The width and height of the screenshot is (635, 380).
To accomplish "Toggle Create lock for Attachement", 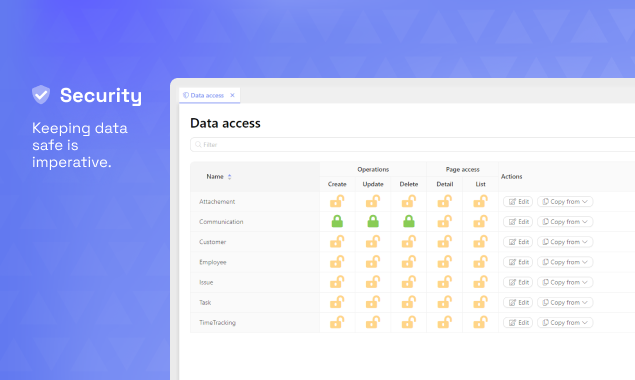I will pos(337,201).
